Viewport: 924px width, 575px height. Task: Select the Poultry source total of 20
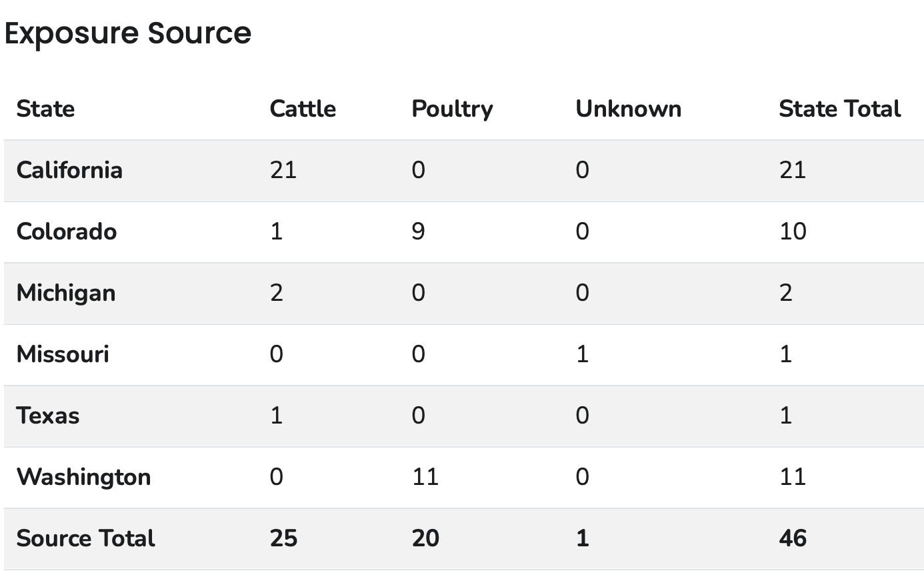click(425, 538)
